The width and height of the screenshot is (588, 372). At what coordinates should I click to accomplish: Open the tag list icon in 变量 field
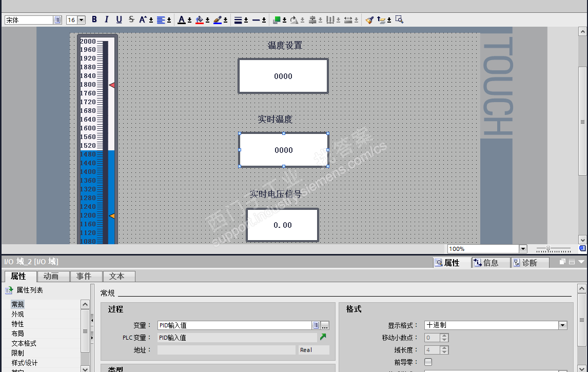316,325
